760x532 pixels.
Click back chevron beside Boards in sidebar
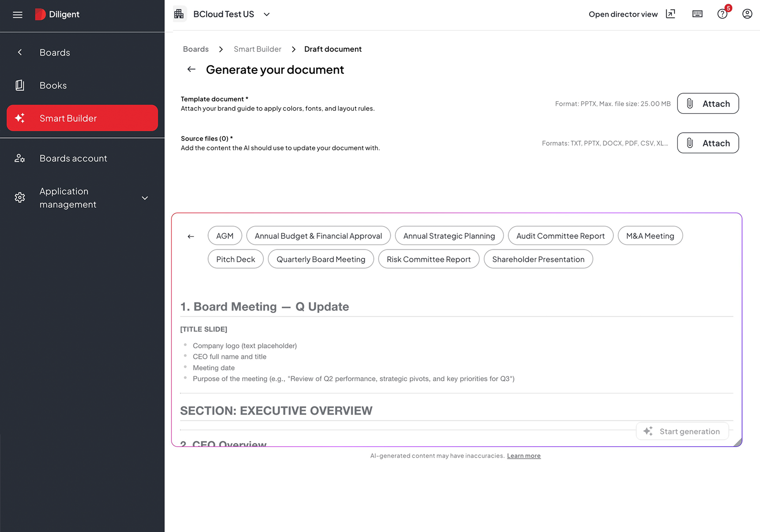[x=20, y=52]
